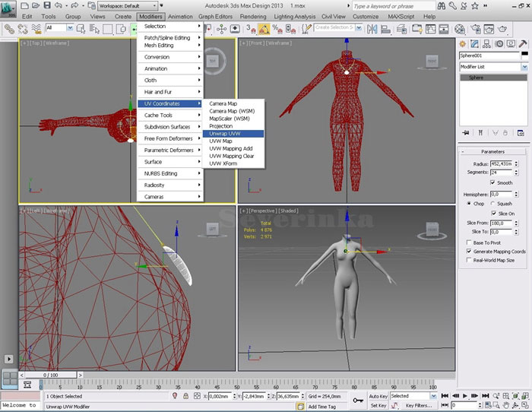Select the Chop radio button
Screen dimensions: 532x412
point(469,204)
